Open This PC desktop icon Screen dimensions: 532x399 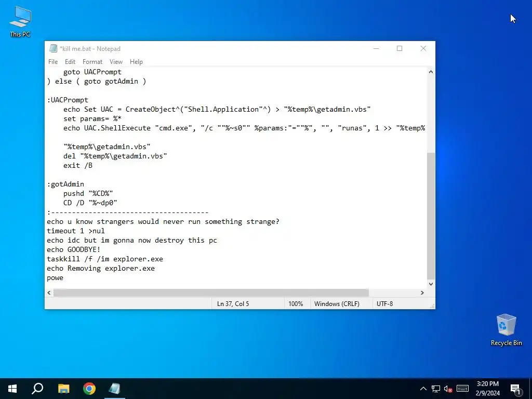(20, 21)
